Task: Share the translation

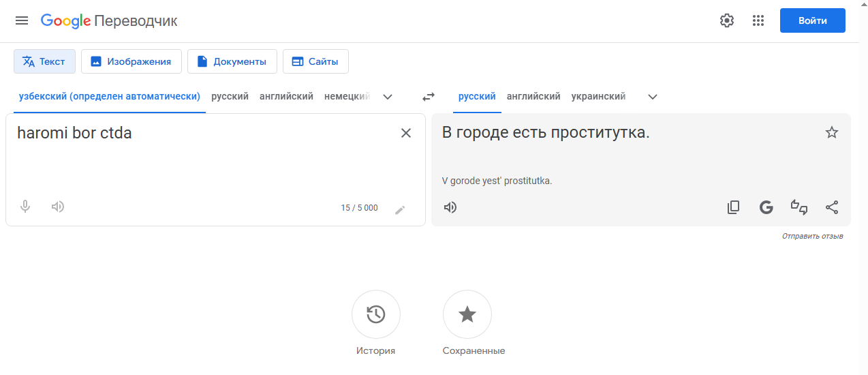Action: point(832,207)
